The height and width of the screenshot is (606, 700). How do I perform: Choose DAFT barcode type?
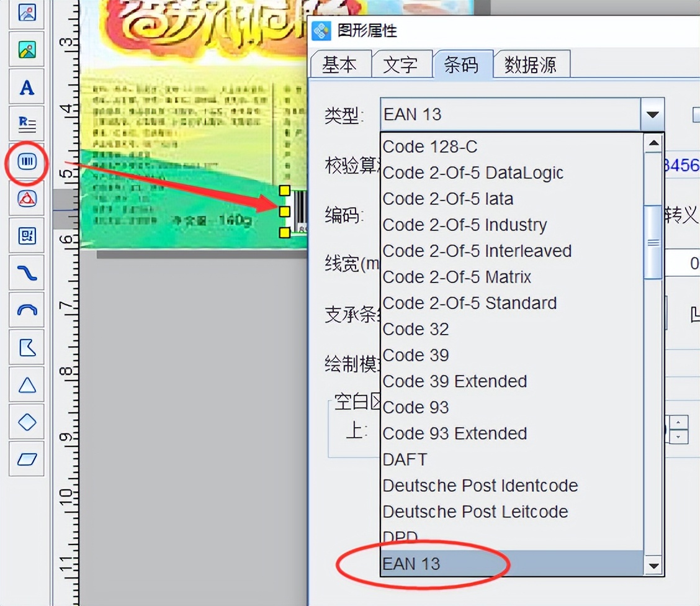pyautogui.click(x=512, y=459)
